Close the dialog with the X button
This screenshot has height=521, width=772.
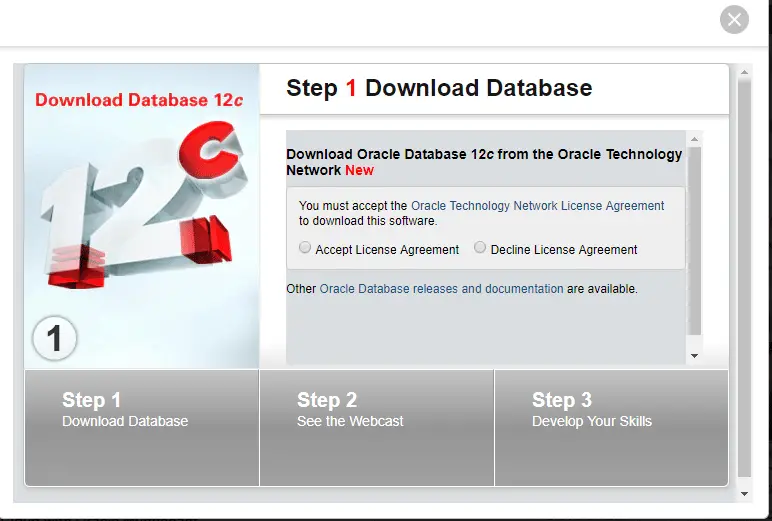point(734,20)
